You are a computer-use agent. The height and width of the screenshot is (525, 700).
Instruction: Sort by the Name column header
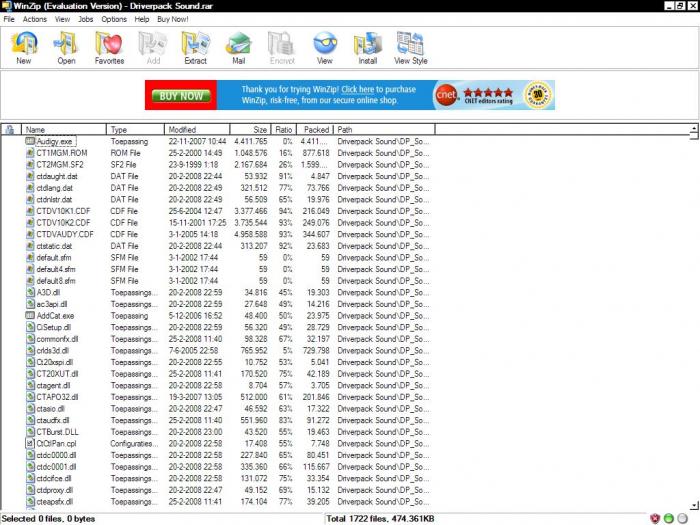point(64,129)
